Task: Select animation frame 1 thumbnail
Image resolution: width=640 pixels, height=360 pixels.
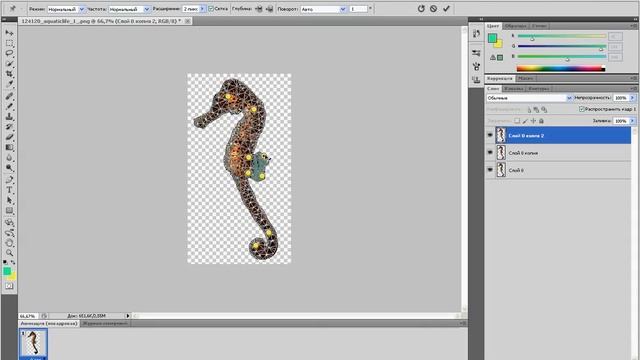Action: (33, 343)
